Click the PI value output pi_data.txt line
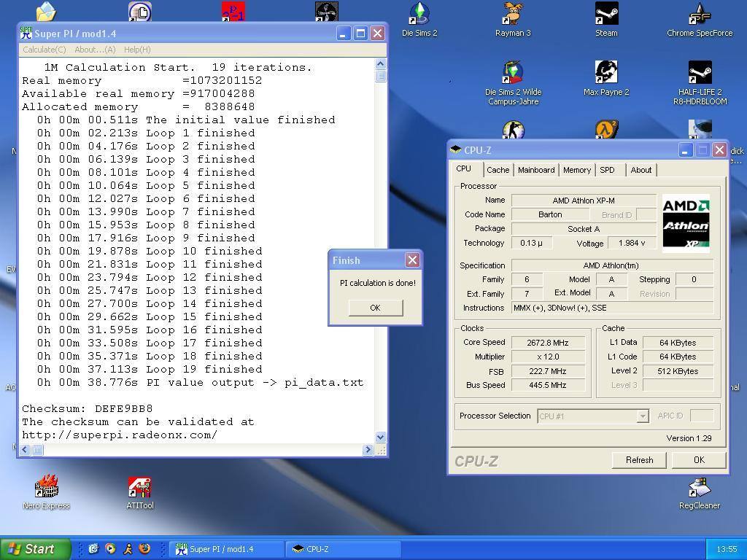 200,382
